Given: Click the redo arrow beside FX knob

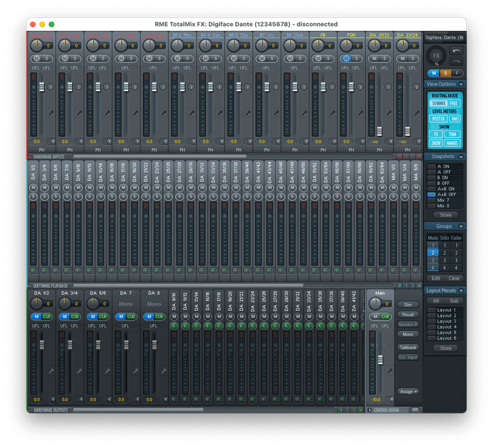Looking at the screenshot, I should (456, 61).
